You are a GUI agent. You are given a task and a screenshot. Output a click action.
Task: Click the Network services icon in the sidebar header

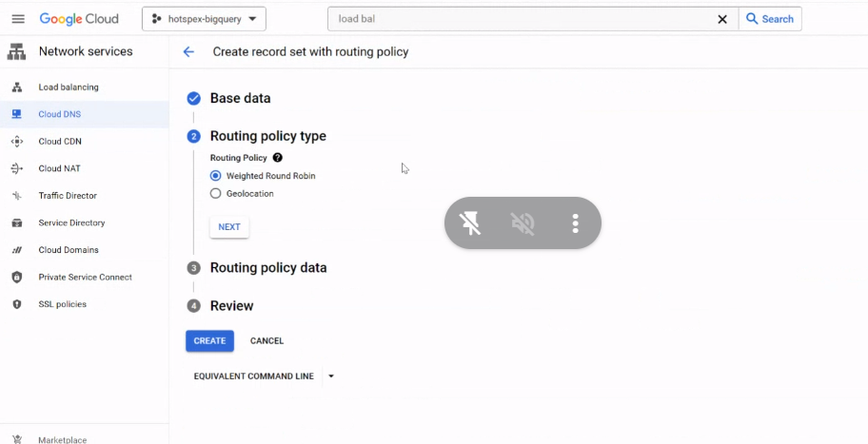pyautogui.click(x=16, y=51)
